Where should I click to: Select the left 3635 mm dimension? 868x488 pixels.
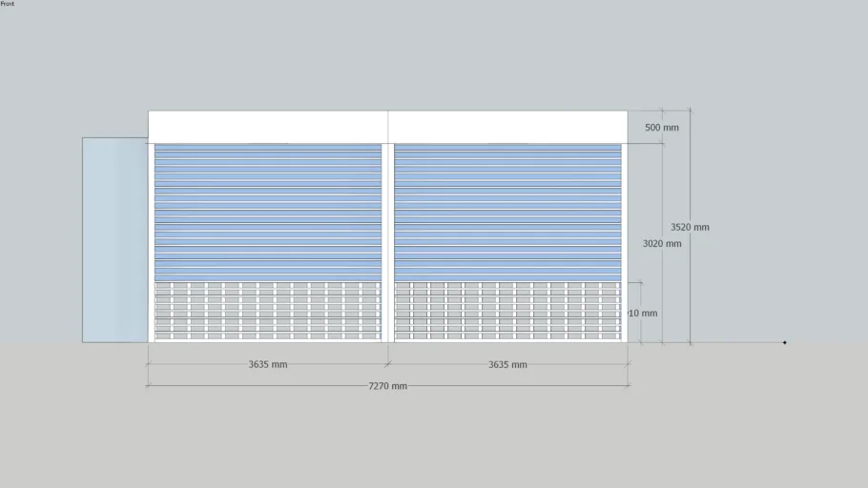268,364
